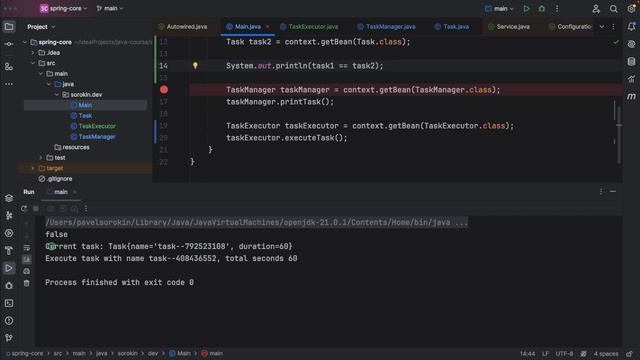Image resolution: width=640 pixels, height=360 pixels.
Task: Open Search Everywhere magnifier
Action: (x=613, y=9)
